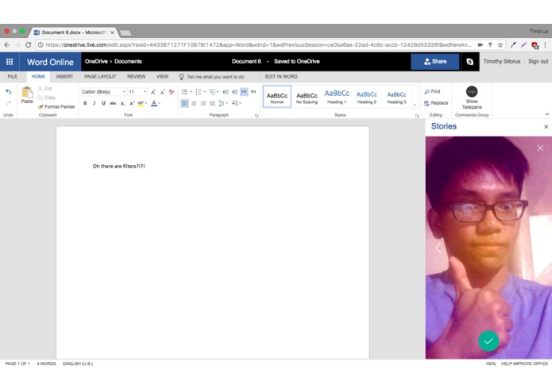The width and height of the screenshot is (552, 392).
Task: Toggle underline formatting
Action: tap(103, 103)
